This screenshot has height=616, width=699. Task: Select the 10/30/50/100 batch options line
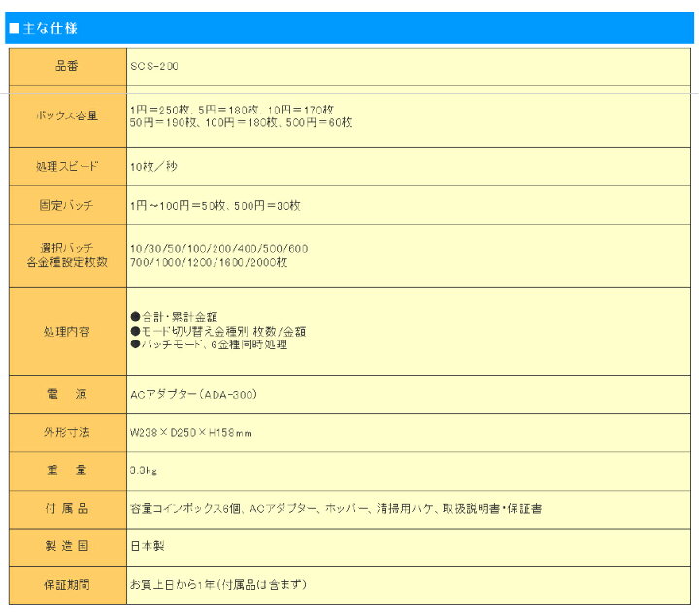[x=218, y=249]
